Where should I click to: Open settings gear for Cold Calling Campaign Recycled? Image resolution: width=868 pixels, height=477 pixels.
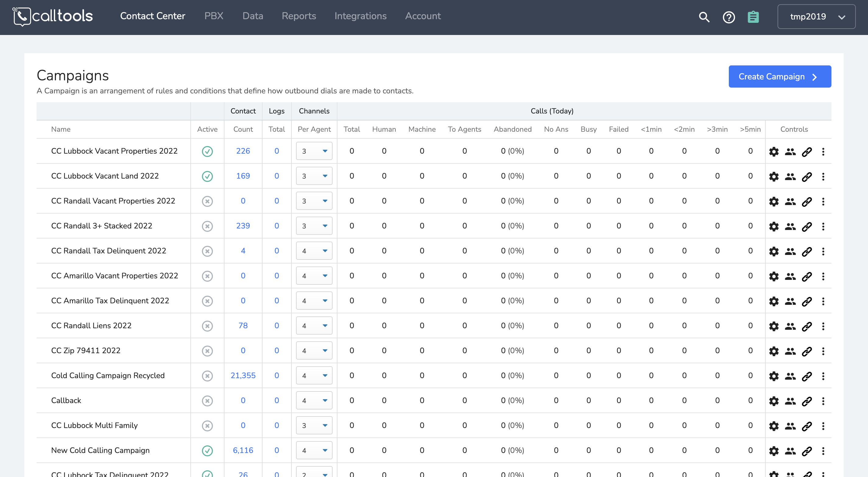pyautogui.click(x=774, y=376)
